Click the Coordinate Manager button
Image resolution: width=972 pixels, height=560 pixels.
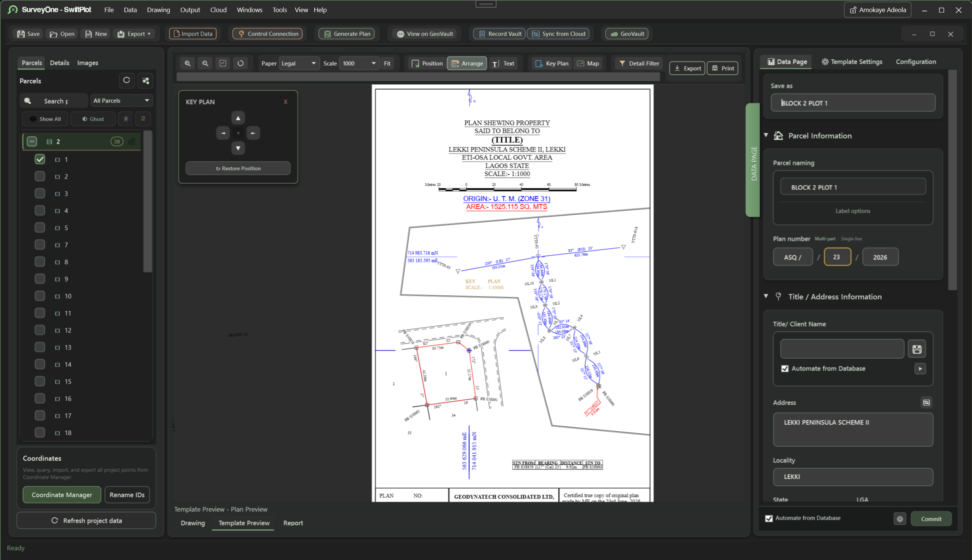[x=62, y=495]
